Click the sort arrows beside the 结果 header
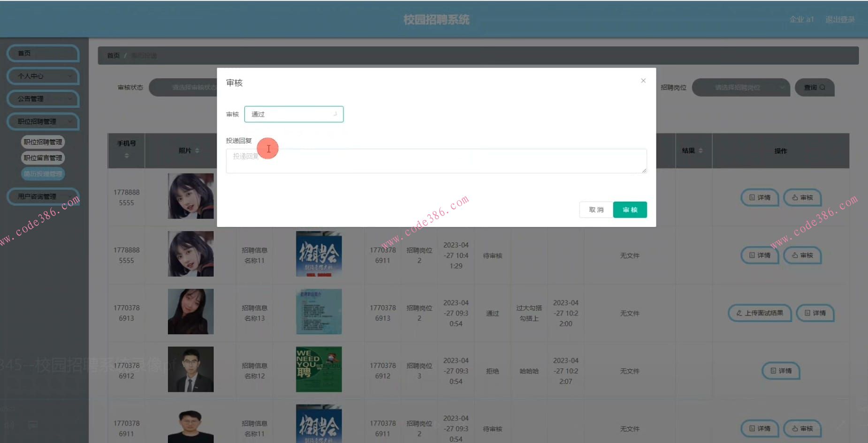 pyautogui.click(x=700, y=150)
